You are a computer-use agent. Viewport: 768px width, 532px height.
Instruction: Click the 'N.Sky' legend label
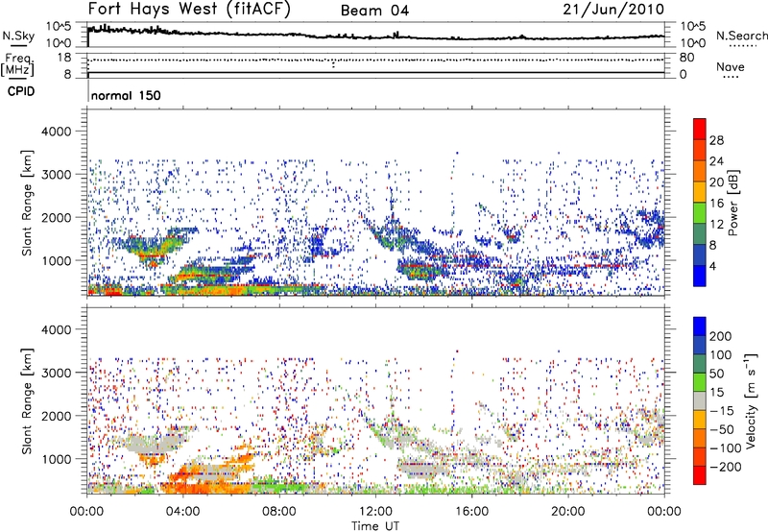pyautogui.click(x=18, y=36)
